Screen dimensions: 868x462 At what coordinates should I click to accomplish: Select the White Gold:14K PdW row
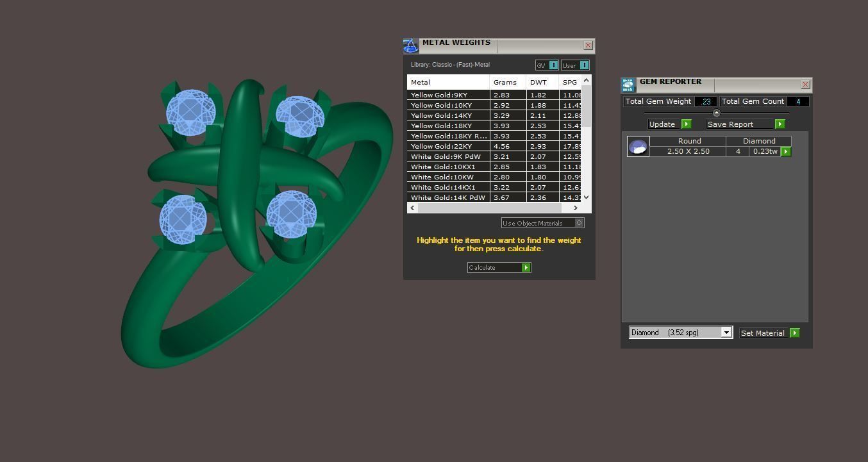[x=494, y=197]
